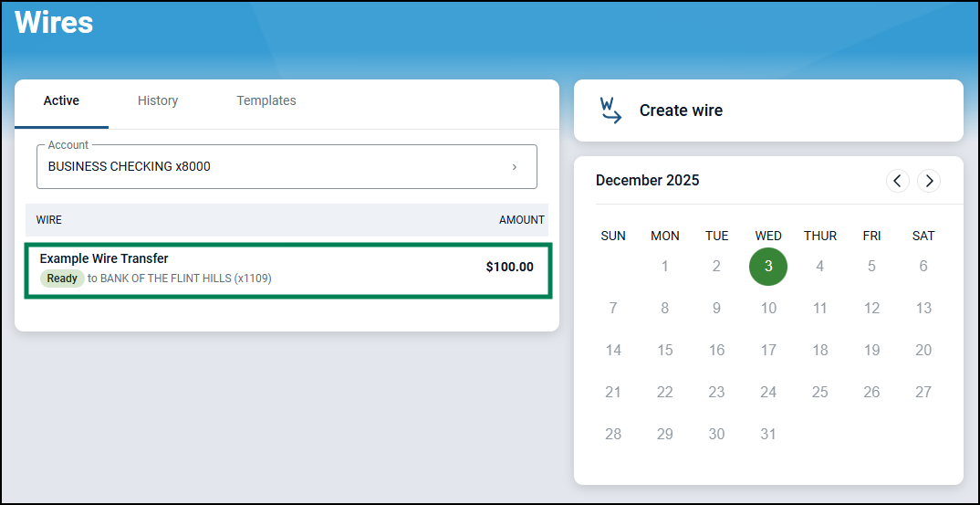
Task: Select today's date, December 3
Action: pyautogui.click(x=768, y=266)
